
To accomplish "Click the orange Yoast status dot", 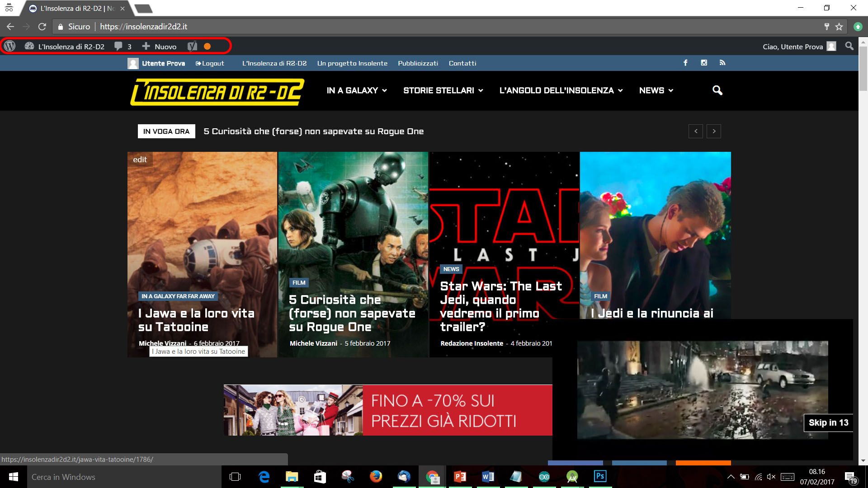I will (x=207, y=46).
